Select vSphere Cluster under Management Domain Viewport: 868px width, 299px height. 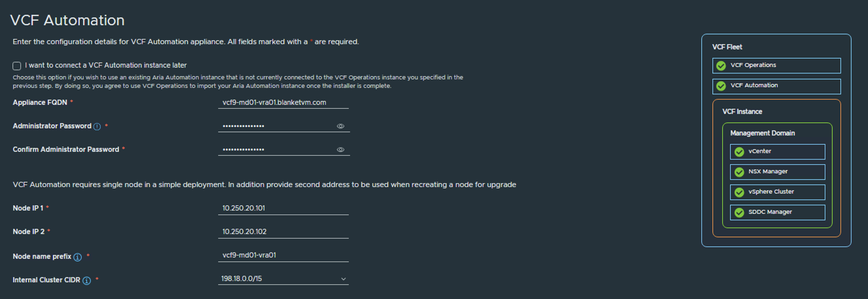[x=777, y=192]
